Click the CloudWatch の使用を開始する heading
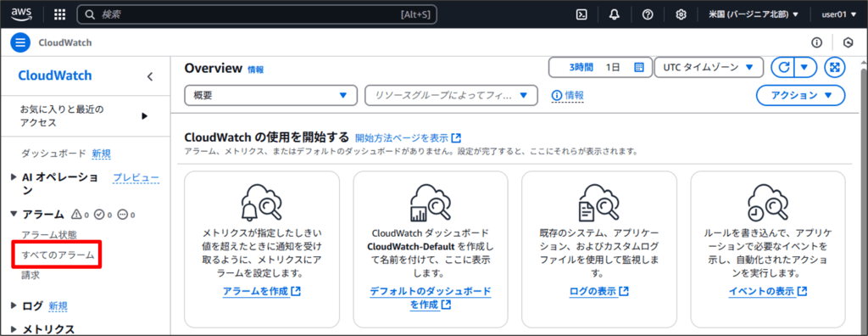Viewport: 868px width, 336px height. point(267,137)
